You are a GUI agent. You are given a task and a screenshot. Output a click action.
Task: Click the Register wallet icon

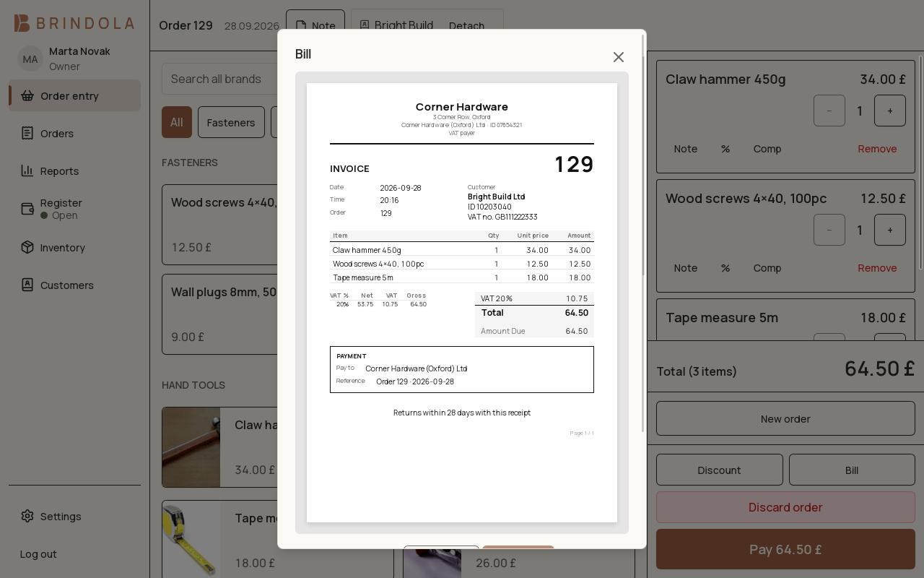click(27, 209)
